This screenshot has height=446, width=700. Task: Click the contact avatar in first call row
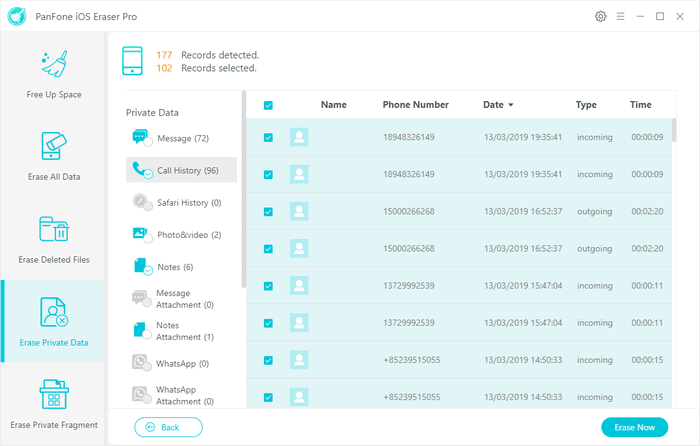coord(299,137)
